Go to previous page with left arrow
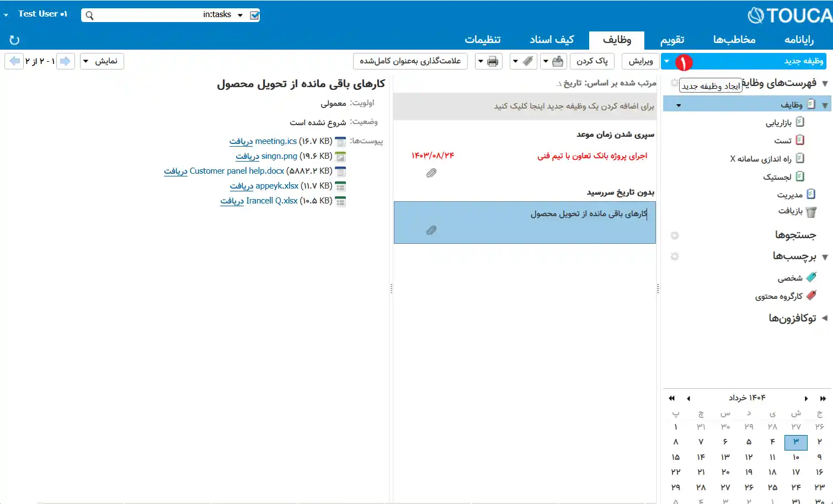Image resolution: width=833 pixels, height=504 pixels. click(x=14, y=61)
